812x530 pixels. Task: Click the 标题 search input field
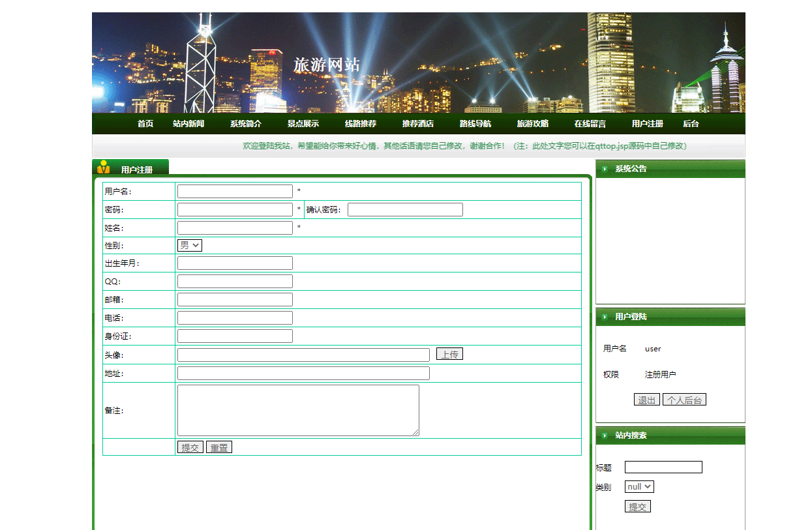(x=663, y=467)
